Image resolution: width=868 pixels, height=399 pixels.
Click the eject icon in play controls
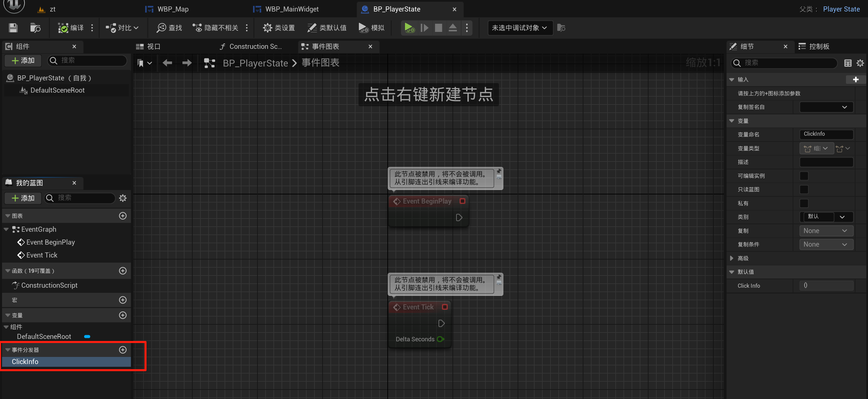[x=452, y=28]
